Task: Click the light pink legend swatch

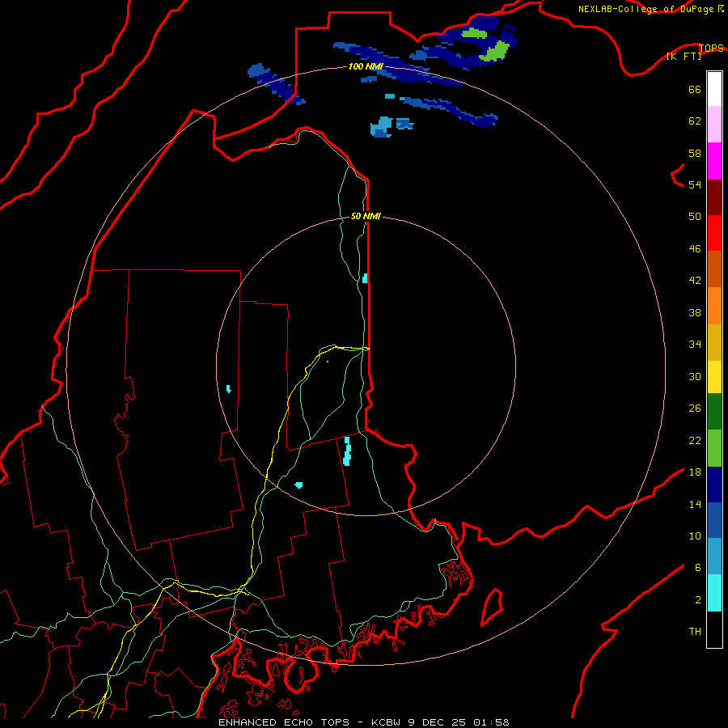Action: click(714, 124)
